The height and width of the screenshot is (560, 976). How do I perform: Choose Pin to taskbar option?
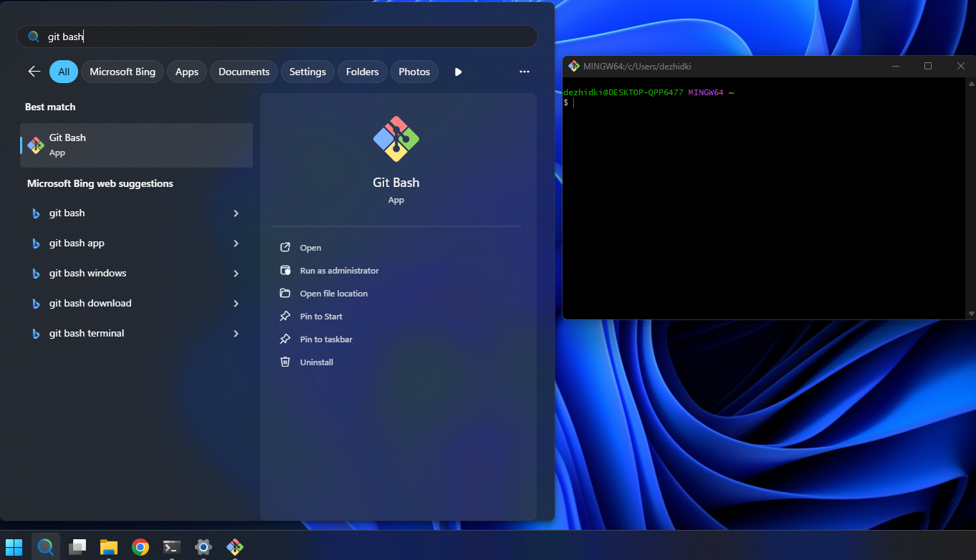pos(326,339)
